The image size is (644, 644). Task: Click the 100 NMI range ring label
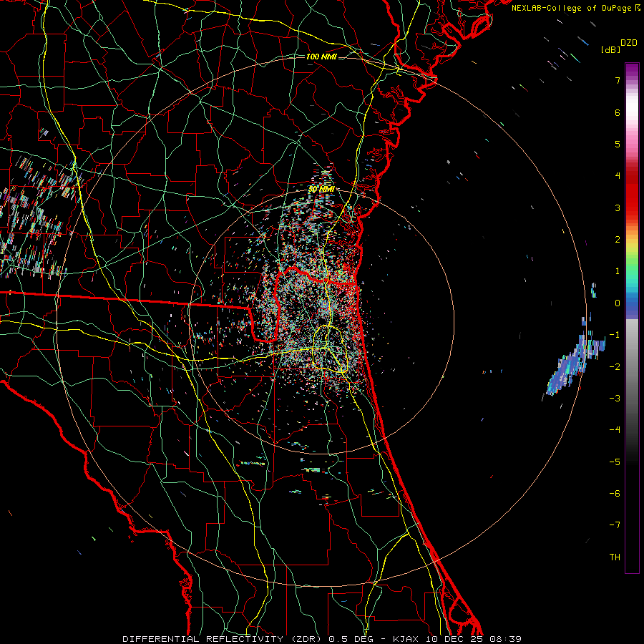point(321,57)
